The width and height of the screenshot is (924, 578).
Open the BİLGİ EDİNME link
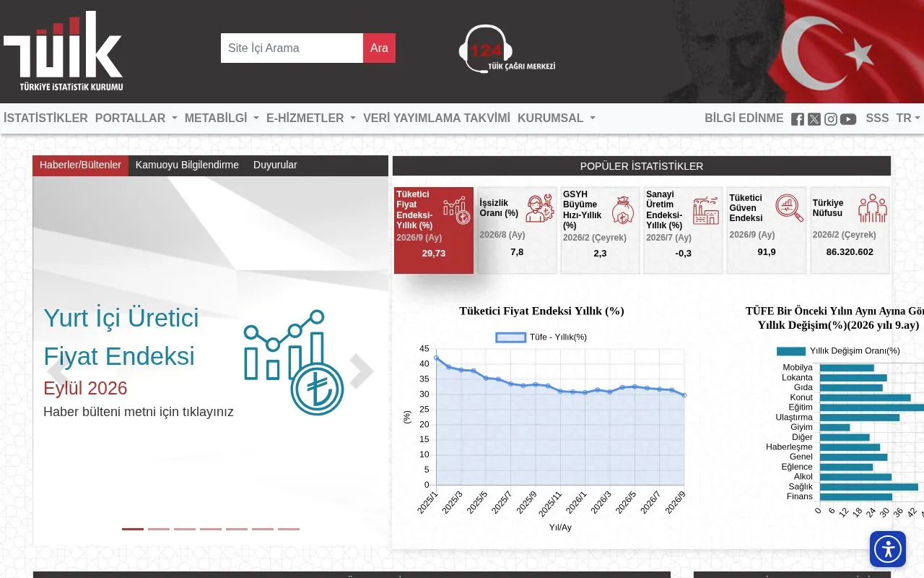pyautogui.click(x=744, y=118)
